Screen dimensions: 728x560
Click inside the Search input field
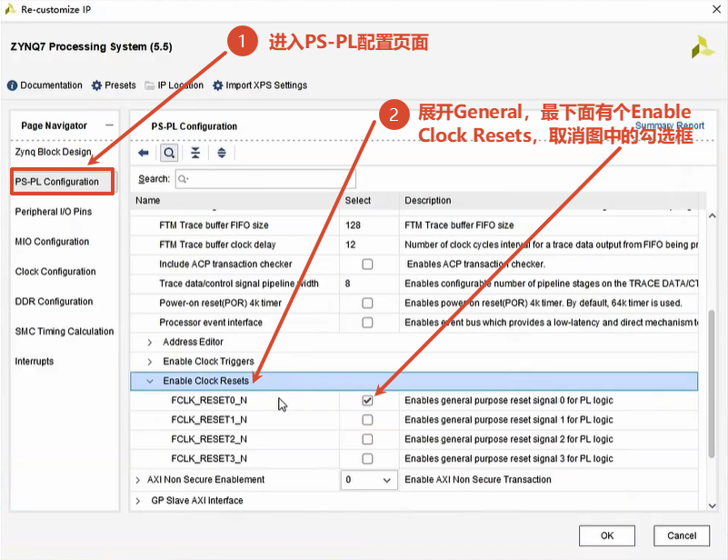pos(265,179)
